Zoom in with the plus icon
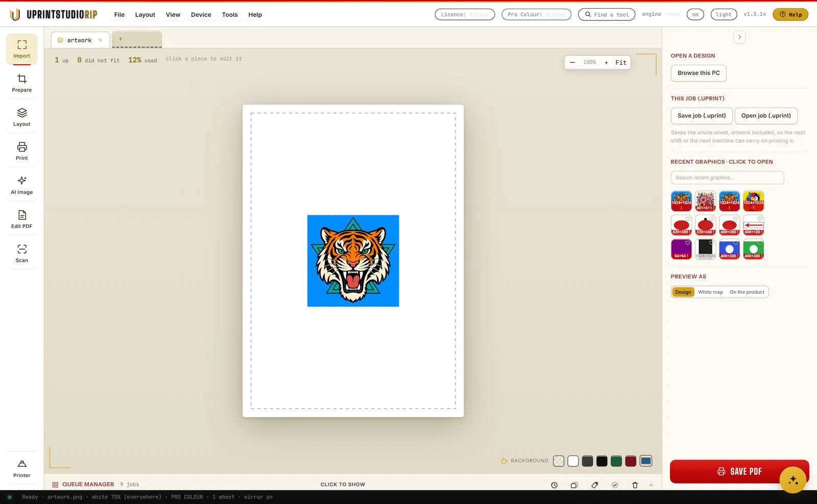The image size is (817, 504). click(606, 62)
